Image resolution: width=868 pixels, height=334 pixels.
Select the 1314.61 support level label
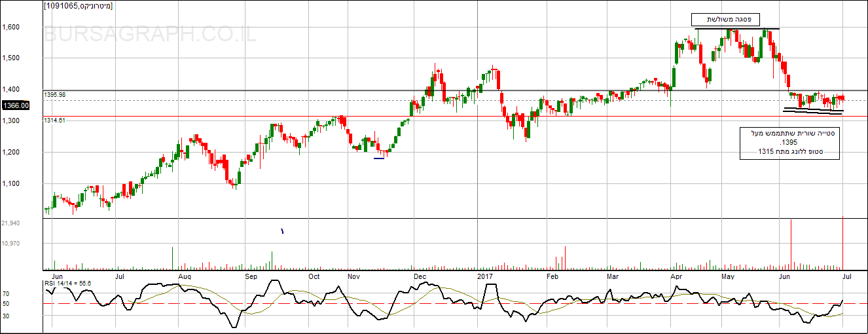click(56, 121)
